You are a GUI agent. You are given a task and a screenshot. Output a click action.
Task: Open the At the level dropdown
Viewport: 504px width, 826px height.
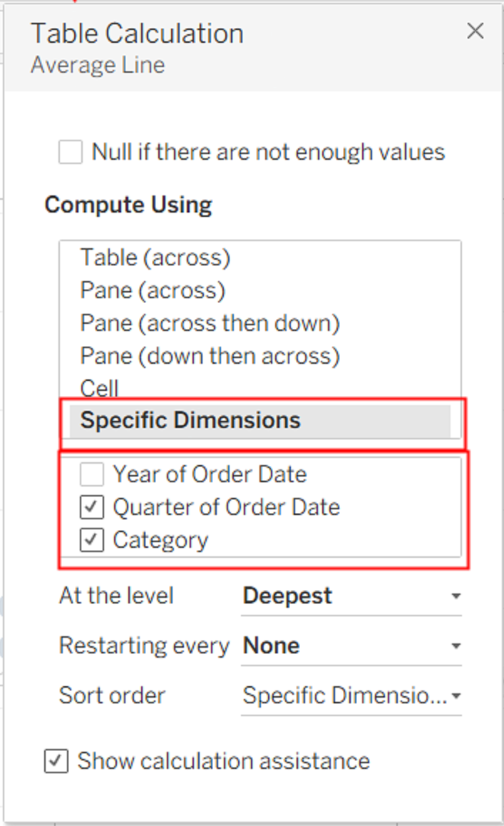[349, 596]
